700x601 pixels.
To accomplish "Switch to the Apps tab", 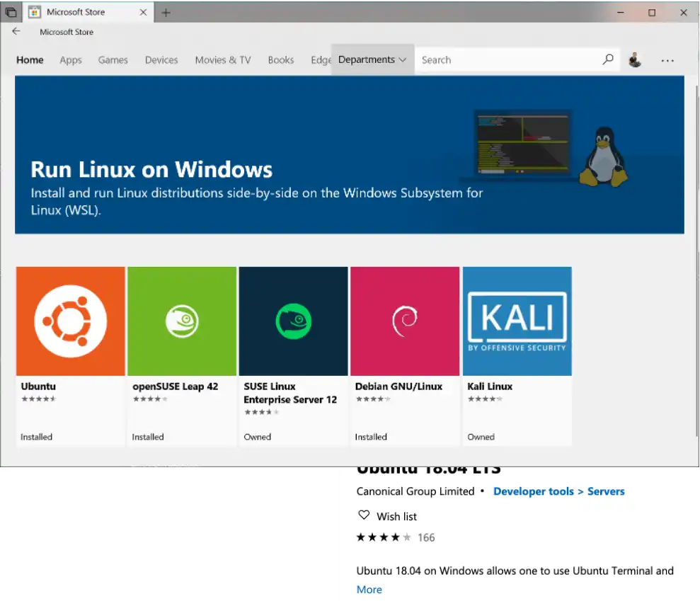I will point(70,60).
